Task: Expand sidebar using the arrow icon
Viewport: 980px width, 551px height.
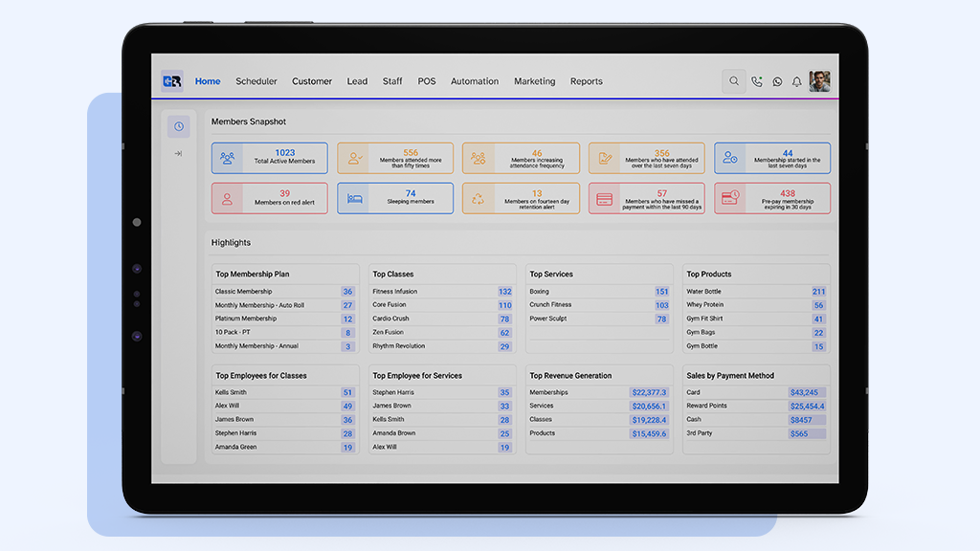Action: point(178,153)
